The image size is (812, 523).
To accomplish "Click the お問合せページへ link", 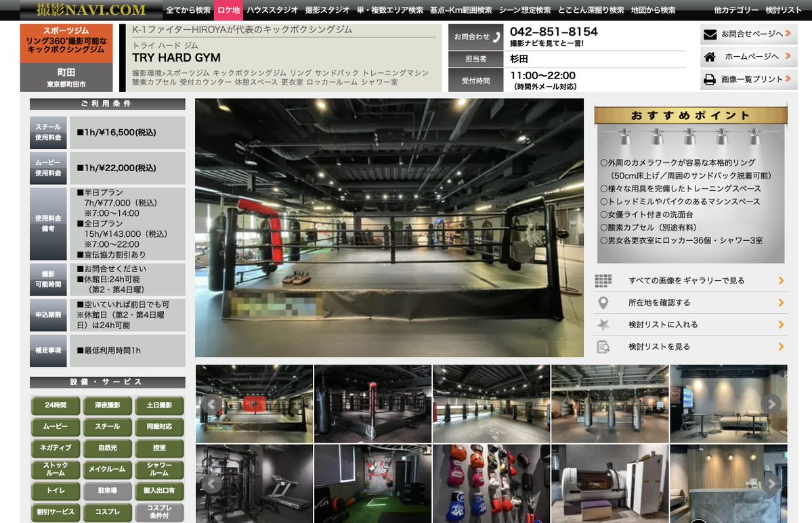I will tap(749, 34).
